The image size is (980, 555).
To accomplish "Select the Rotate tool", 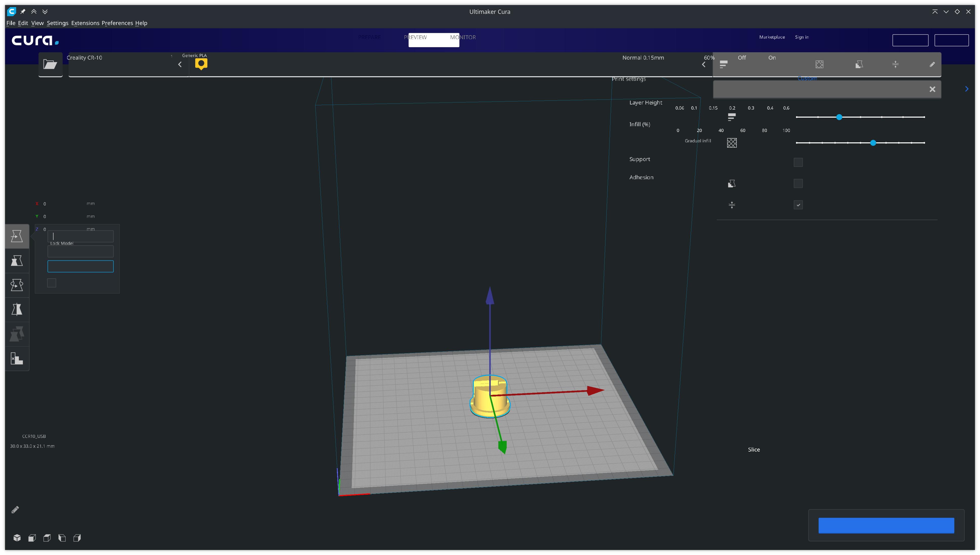I will pyautogui.click(x=17, y=285).
